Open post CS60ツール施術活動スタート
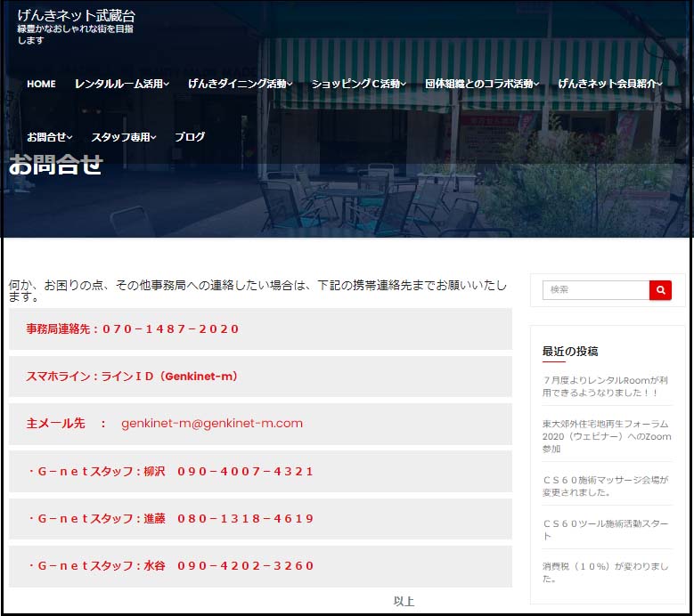694x616 pixels. pyautogui.click(x=606, y=530)
